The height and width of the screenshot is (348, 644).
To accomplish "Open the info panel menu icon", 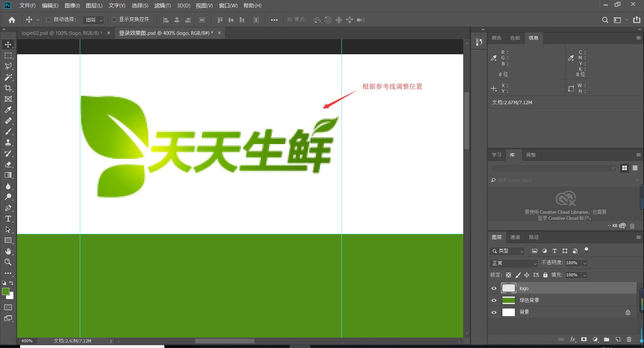I will click(x=639, y=38).
